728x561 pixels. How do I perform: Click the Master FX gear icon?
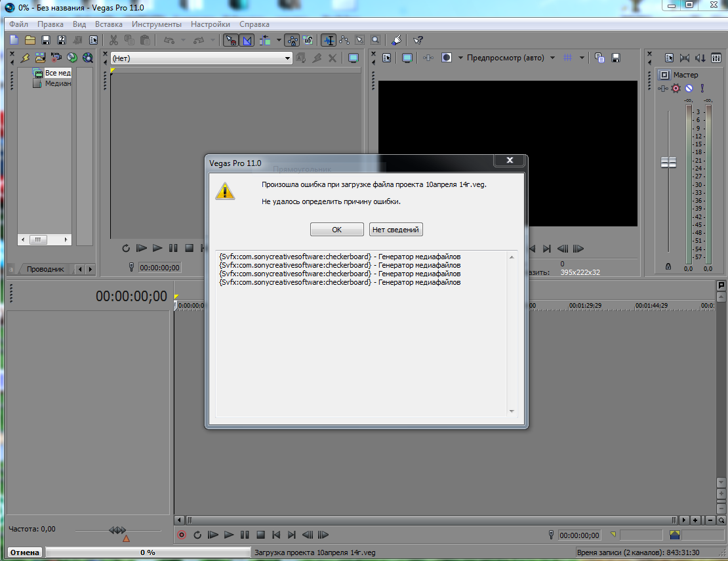(x=676, y=88)
